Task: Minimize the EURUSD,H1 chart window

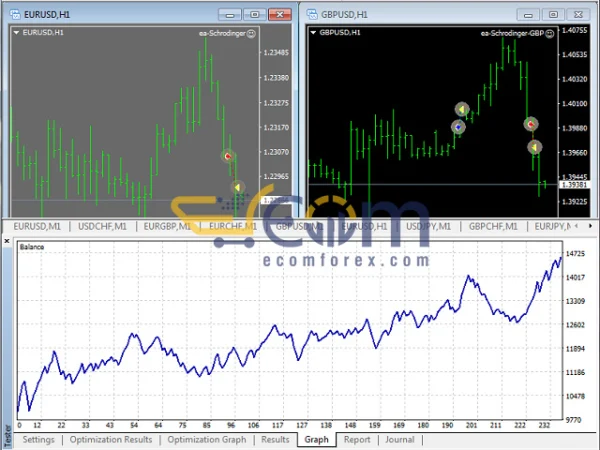Action: pos(230,15)
